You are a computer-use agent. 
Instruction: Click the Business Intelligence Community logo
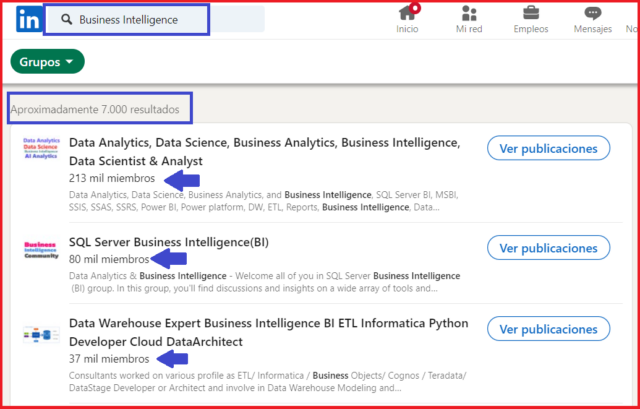[x=41, y=250]
